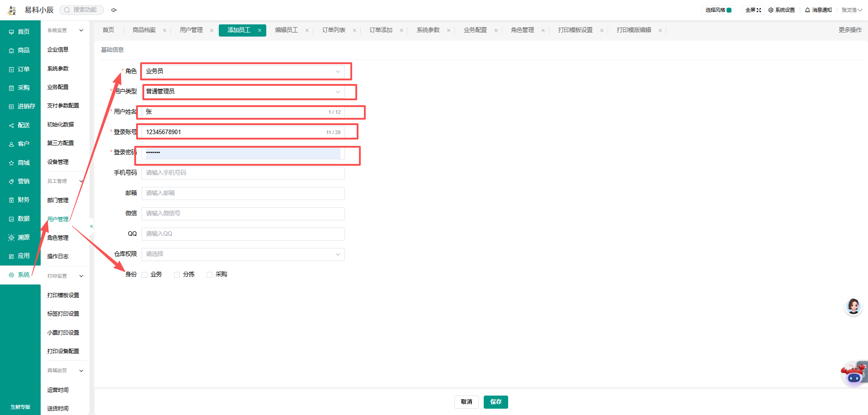
Task: Open the 配送 delivery sidebar icon
Action: (11, 126)
